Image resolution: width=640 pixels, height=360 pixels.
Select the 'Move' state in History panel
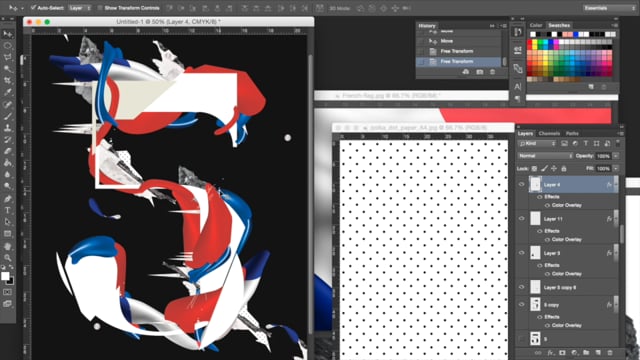(x=460, y=41)
